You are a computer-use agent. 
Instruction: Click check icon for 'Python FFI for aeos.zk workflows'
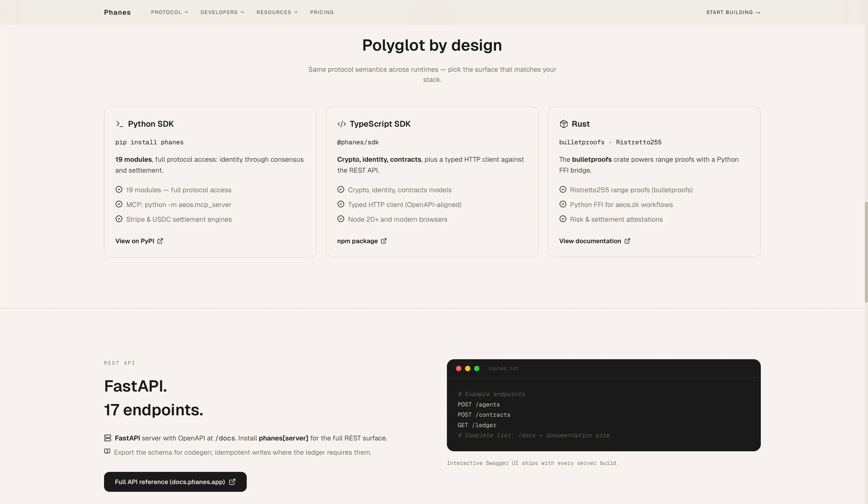563,204
